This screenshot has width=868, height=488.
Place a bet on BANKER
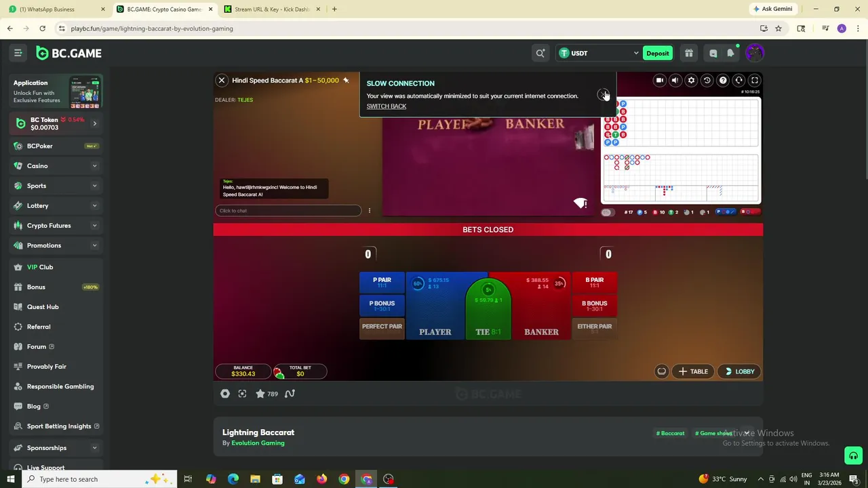coord(542,305)
